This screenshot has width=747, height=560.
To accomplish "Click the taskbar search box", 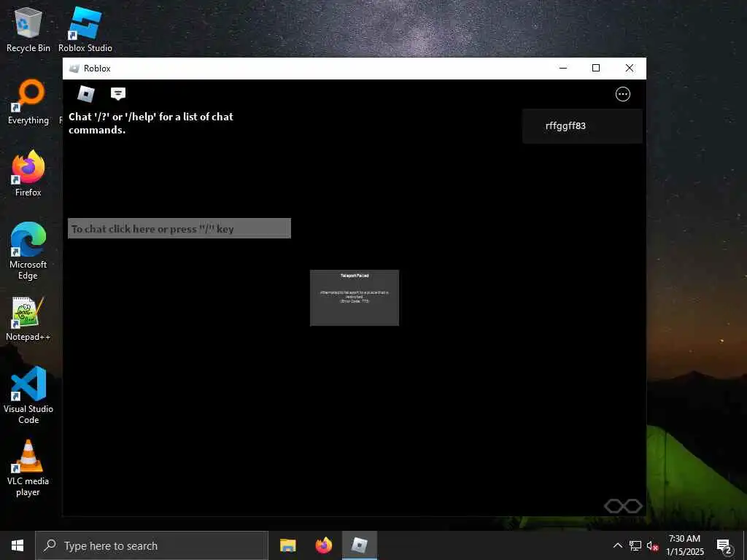I will pos(152,545).
